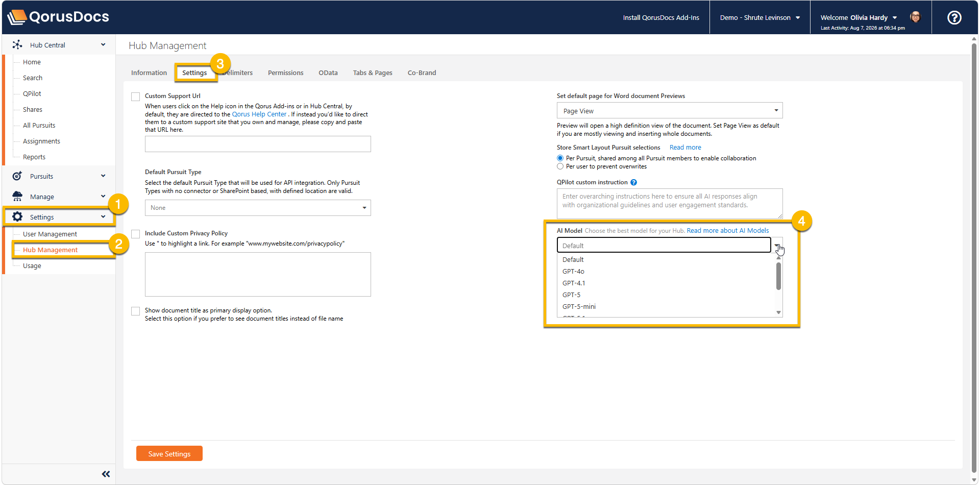Screen dimensions: 980x485
Task: Open the Permissions tab
Action: point(286,72)
